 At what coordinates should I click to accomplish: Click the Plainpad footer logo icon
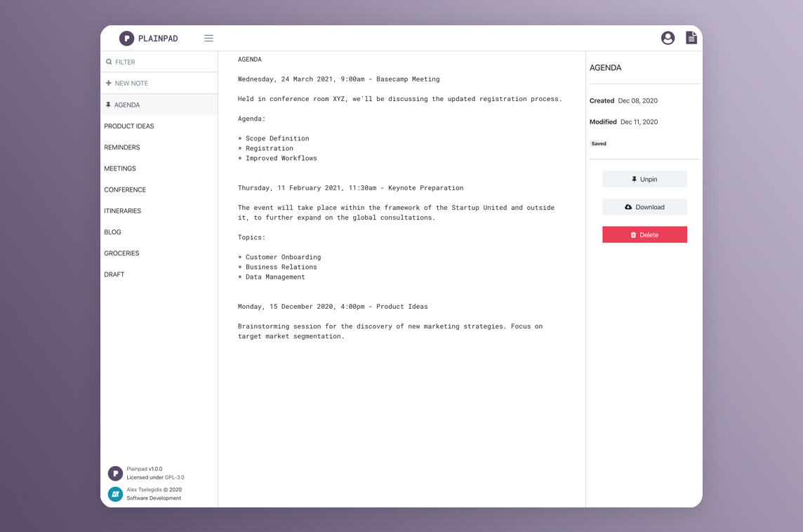click(x=115, y=473)
